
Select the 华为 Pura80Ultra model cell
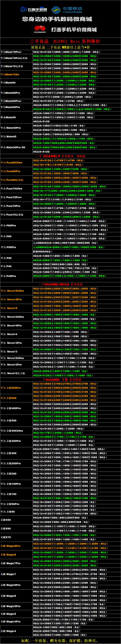(16, 162)
